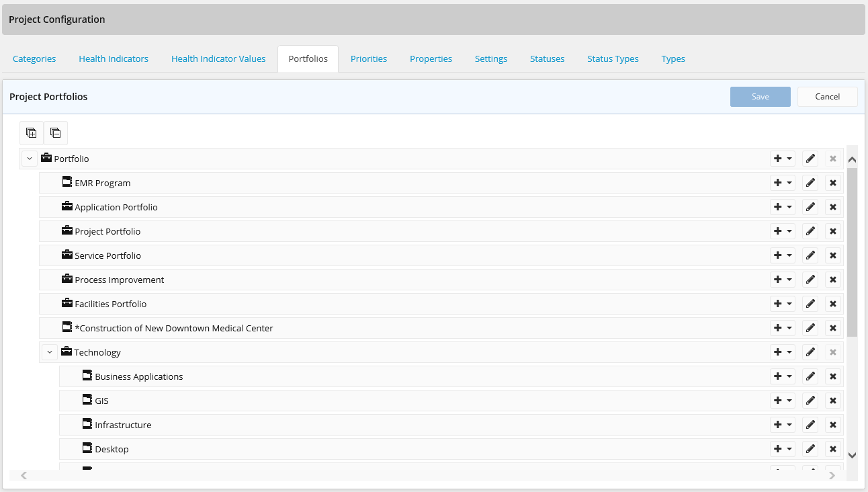The height and width of the screenshot is (492, 868).
Task: Delete the Desktop program row
Action: tap(833, 449)
